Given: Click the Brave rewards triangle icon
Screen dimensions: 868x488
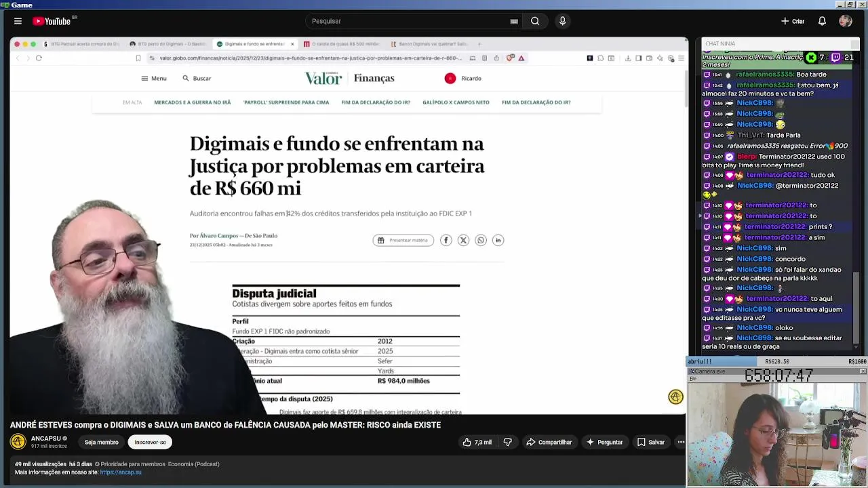Looking at the screenshot, I should point(521,58).
